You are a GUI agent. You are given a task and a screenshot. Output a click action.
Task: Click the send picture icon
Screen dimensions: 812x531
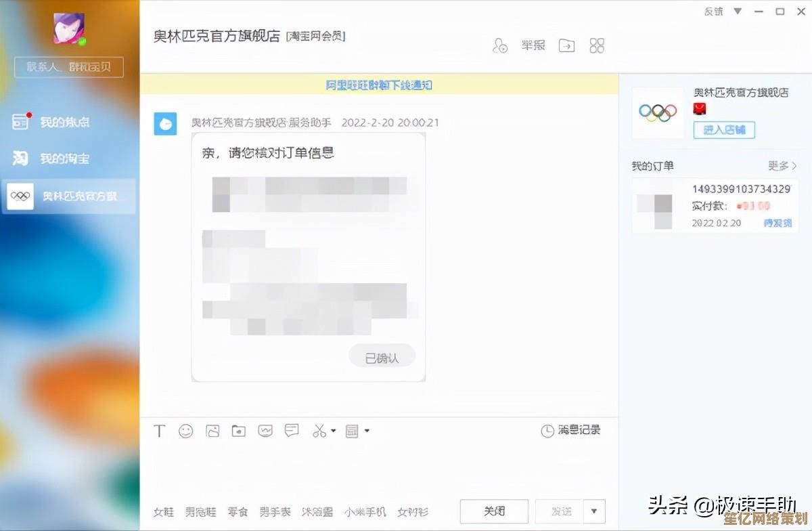pyautogui.click(x=212, y=431)
